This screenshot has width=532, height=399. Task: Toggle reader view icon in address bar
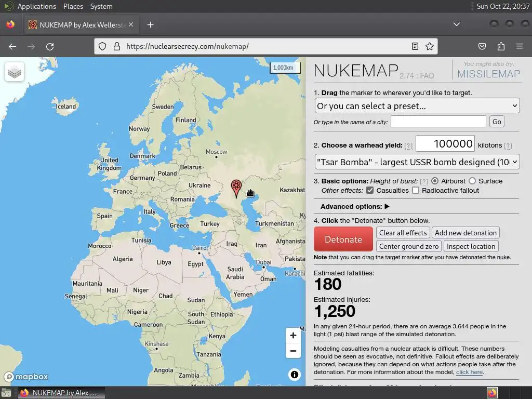[x=415, y=46]
